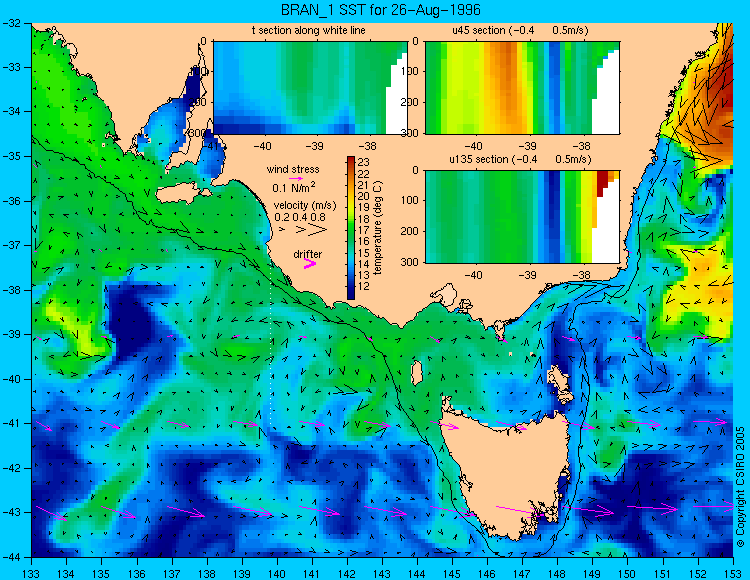Click the '© Copyright CSIRO 2005' text
This screenshot has height=580, width=750.
(740, 487)
